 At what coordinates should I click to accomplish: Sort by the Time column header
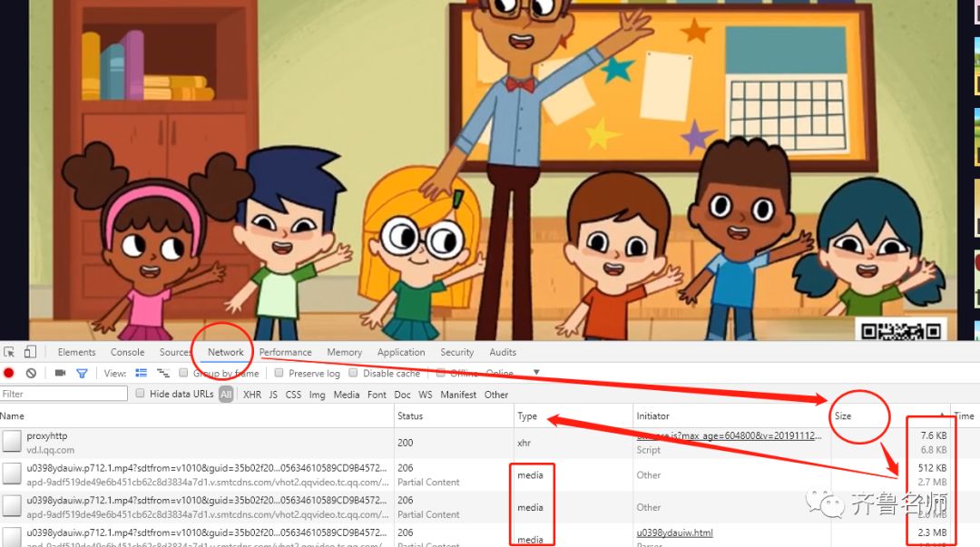(965, 415)
